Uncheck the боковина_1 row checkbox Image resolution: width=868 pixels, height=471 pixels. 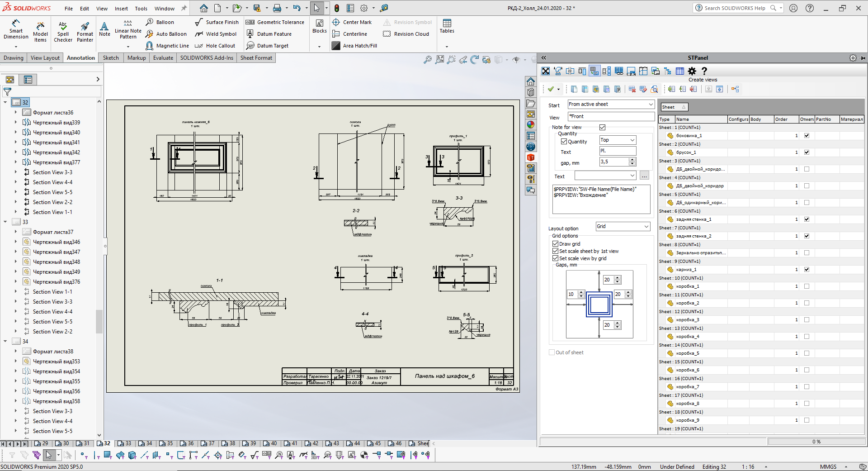point(807,136)
